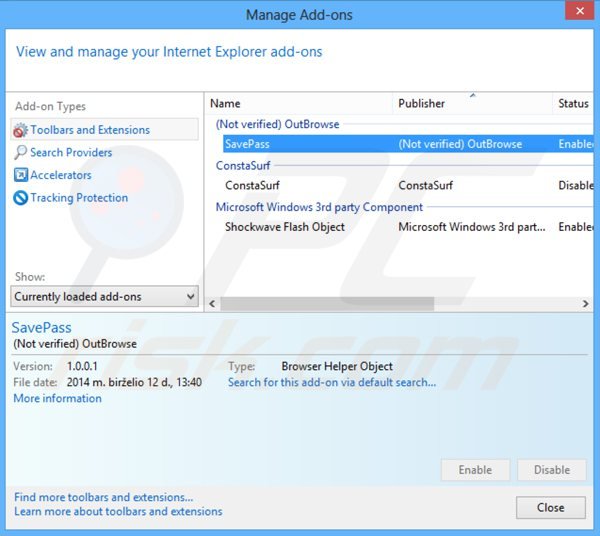This screenshot has height=536, width=600.
Task: Click the ConstaSurf publisher cell
Action: (426, 186)
